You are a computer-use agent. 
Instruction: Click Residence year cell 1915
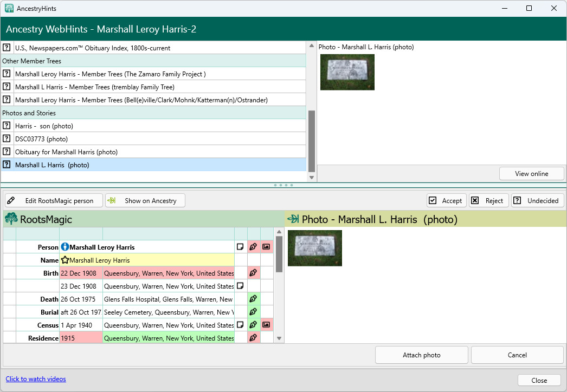[81, 338]
